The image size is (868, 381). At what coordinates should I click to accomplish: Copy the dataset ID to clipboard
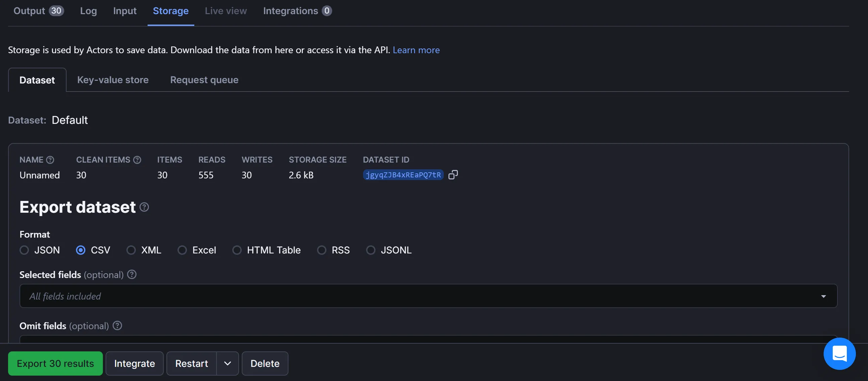pyautogui.click(x=453, y=174)
